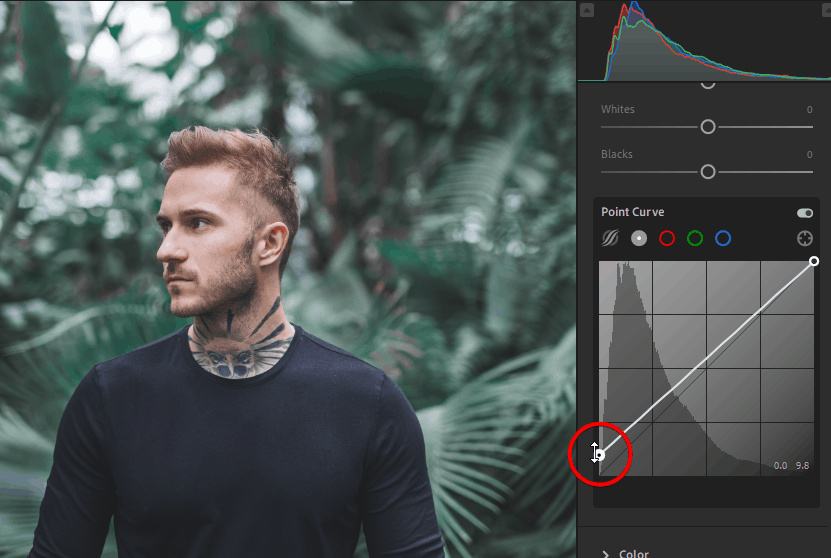Click the curve input value 0.0

pyautogui.click(x=780, y=466)
